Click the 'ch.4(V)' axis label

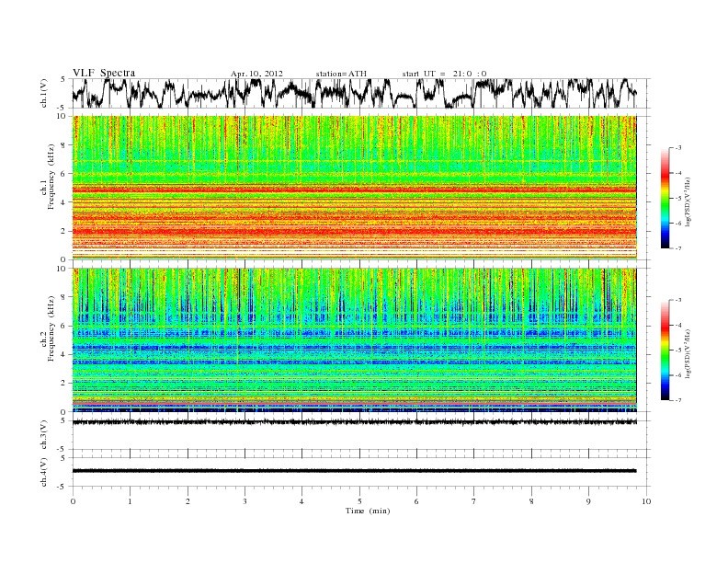[x=44, y=472]
